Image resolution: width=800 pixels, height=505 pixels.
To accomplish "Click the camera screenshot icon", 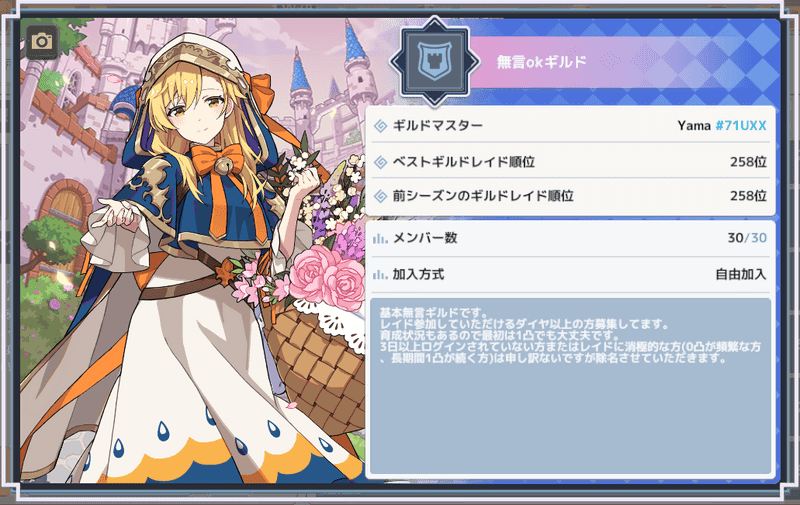I will click(x=42, y=41).
